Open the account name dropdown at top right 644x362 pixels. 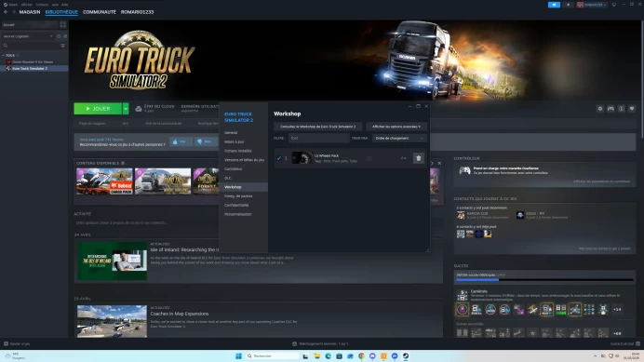[592, 5]
